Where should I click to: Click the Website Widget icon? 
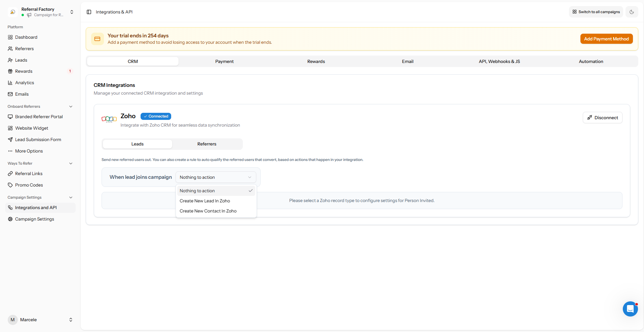[x=10, y=128]
